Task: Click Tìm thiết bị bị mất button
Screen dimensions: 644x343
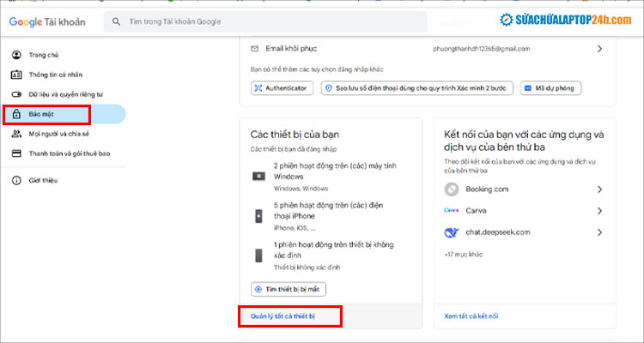Action: (x=289, y=289)
